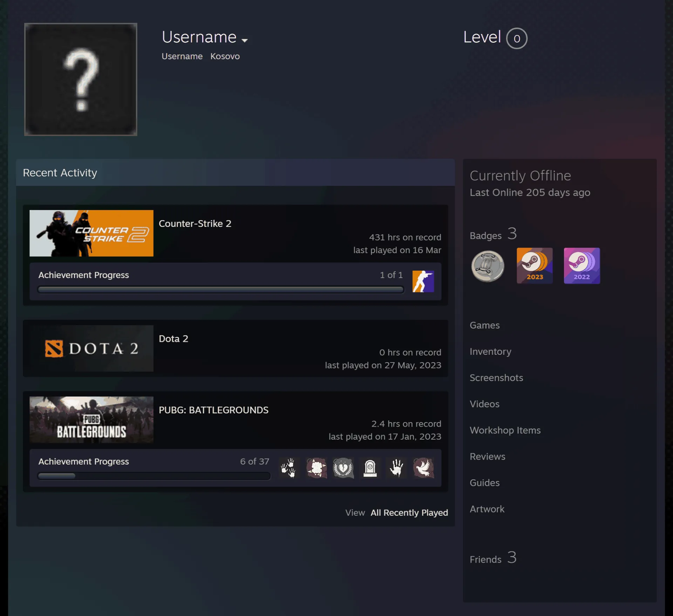Open the Videos sidebar link
Viewport: 673px width, 616px height.
(484, 404)
